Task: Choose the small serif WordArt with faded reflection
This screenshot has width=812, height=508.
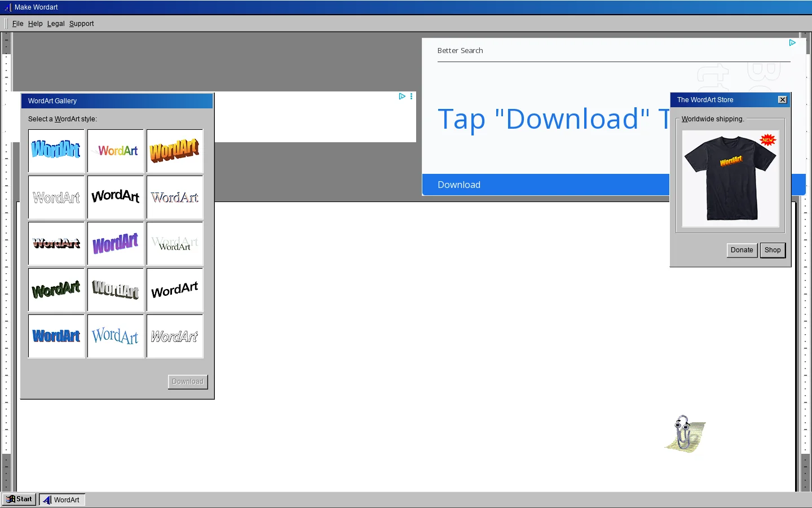Action: 175,243
